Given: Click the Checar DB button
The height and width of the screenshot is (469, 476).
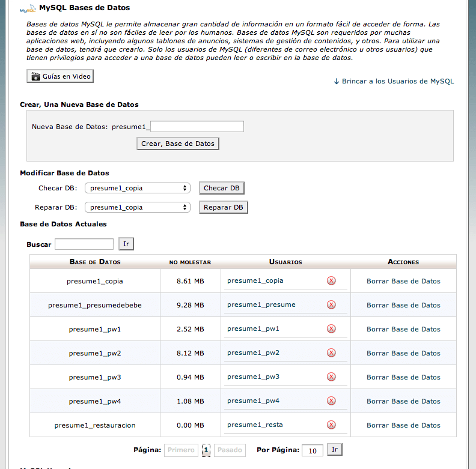Looking at the screenshot, I should point(222,188).
